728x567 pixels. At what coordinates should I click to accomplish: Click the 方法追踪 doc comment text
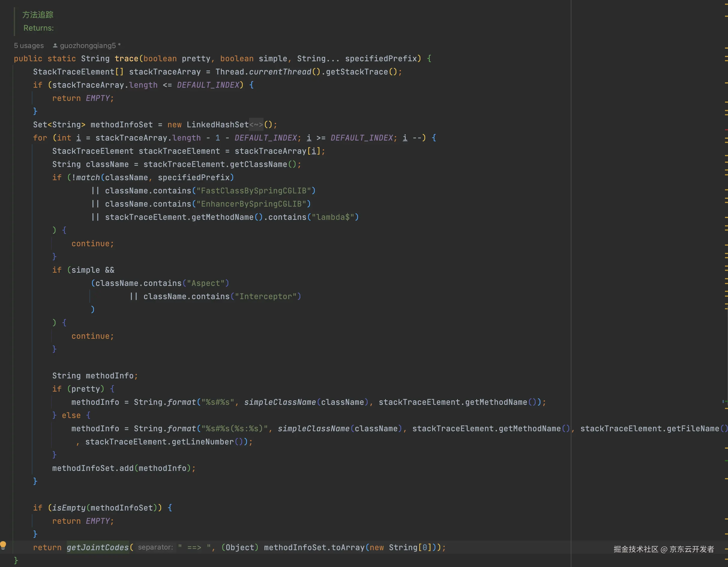point(38,15)
